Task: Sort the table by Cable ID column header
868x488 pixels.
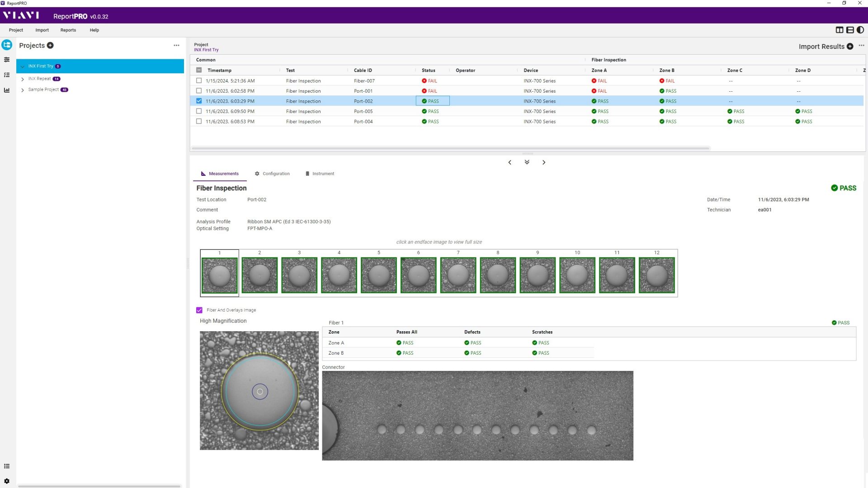Action: pos(363,70)
